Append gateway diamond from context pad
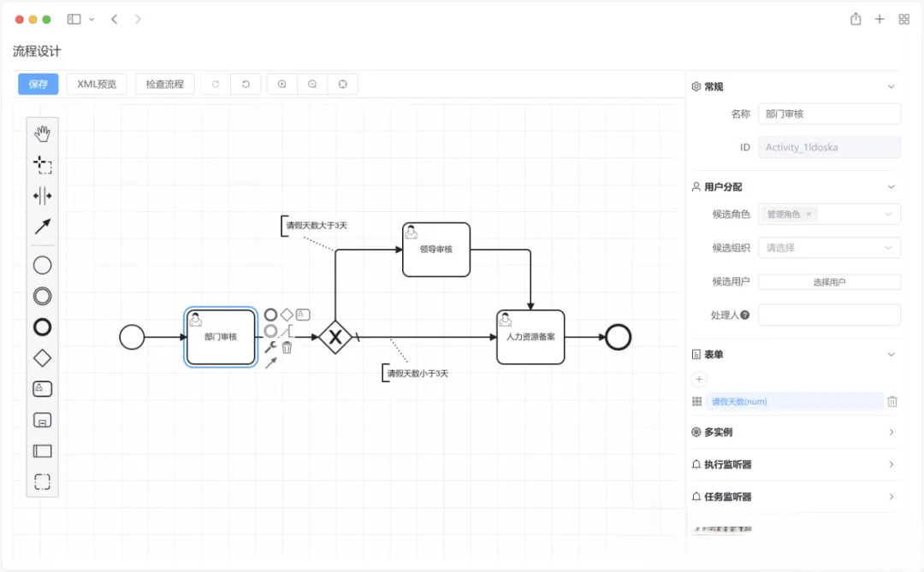The height and width of the screenshot is (572, 924). (287, 315)
